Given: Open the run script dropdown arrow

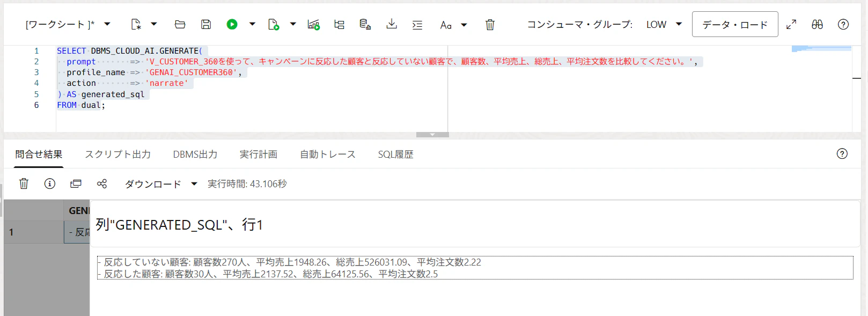Looking at the screenshot, I should coord(293,24).
